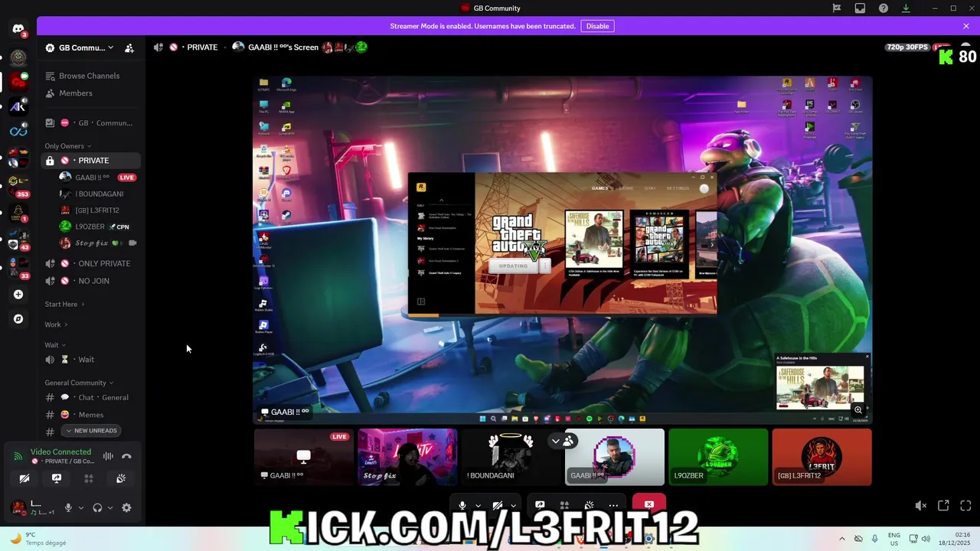Collapse General Community category
Viewport: 980px width, 551px height.
(x=79, y=383)
